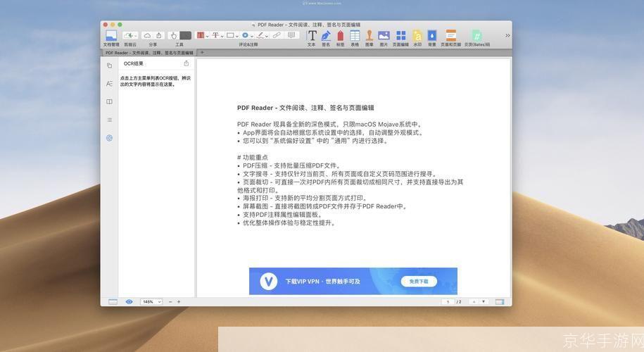Choose the freehand ink pen tool

tap(260, 35)
